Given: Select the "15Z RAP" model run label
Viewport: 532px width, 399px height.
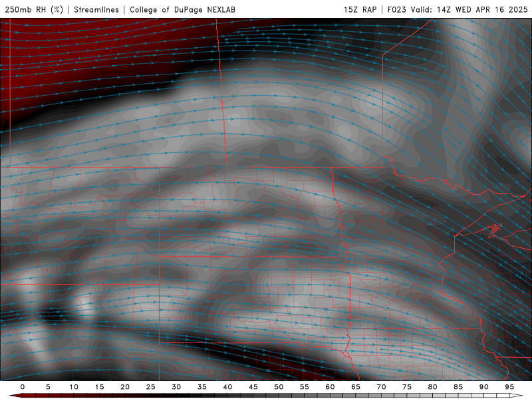Looking at the screenshot, I should tap(360, 9).
